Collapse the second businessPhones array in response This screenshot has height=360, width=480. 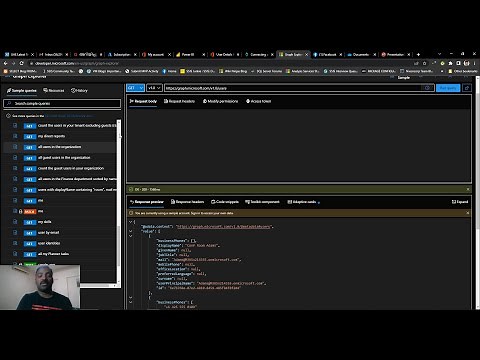click(x=130, y=302)
